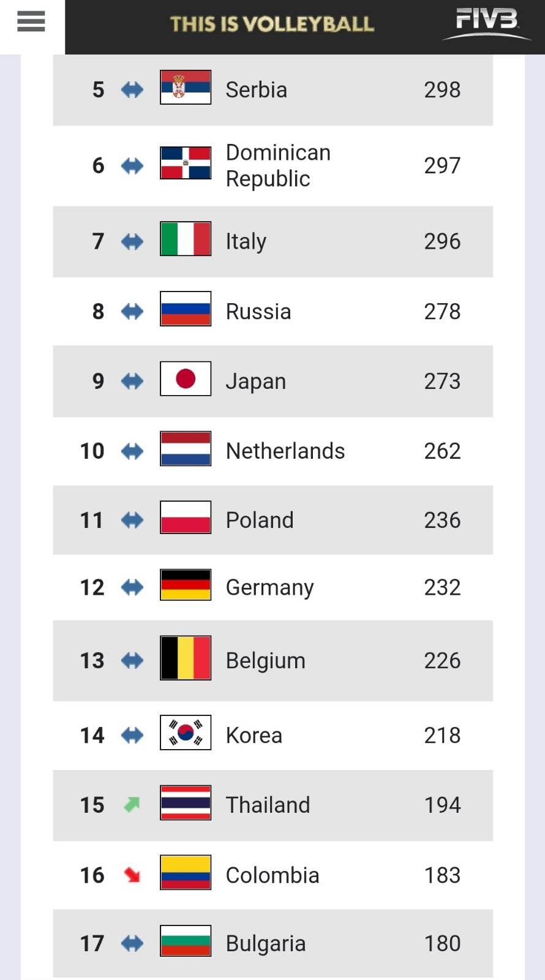Click the Colombia flag icon
Image resolution: width=545 pixels, height=980 pixels.
pos(186,872)
